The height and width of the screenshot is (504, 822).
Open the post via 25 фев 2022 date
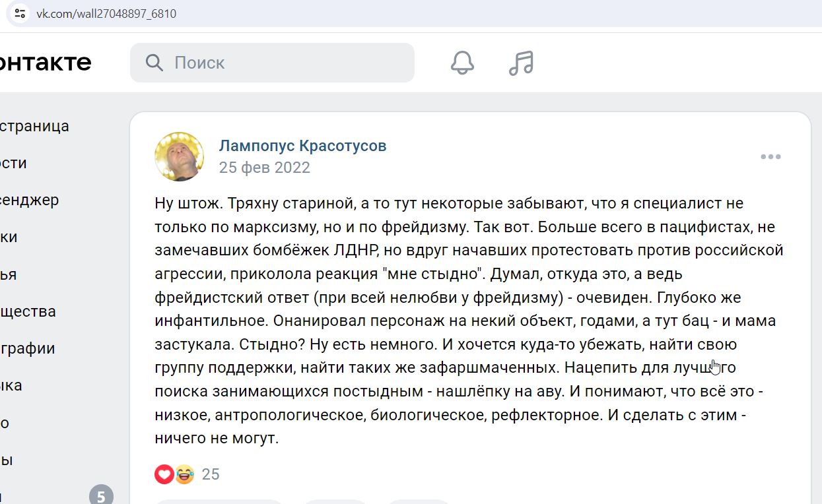coord(265,168)
